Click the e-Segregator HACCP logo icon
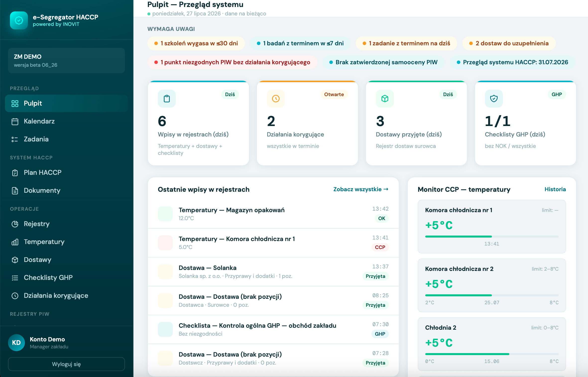The height and width of the screenshot is (377, 588). (19, 20)
